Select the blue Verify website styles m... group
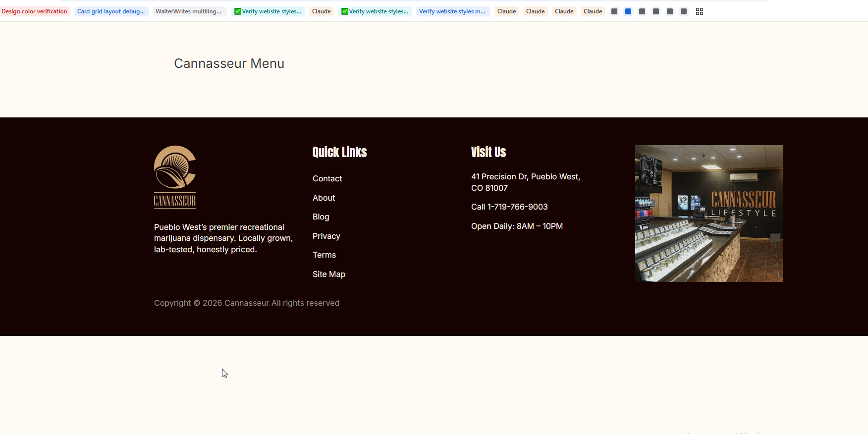The image size is (868, 434). (452, 11)
